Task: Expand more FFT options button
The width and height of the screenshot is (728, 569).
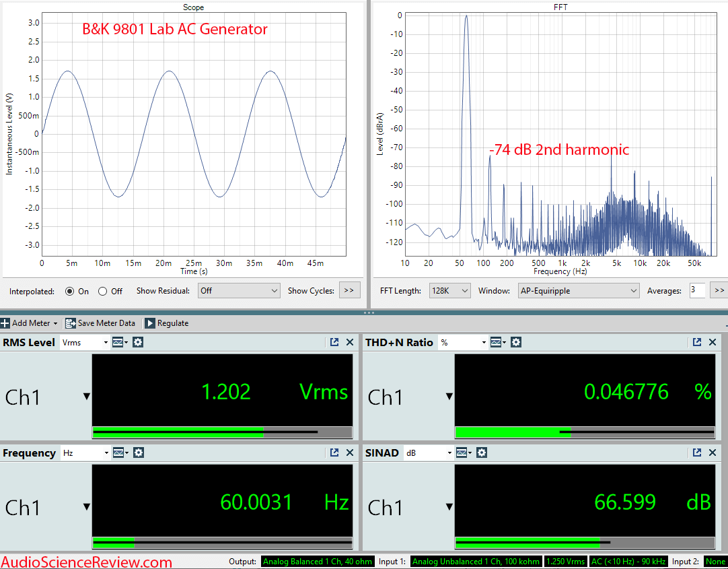Action: [x=720, y=291]
